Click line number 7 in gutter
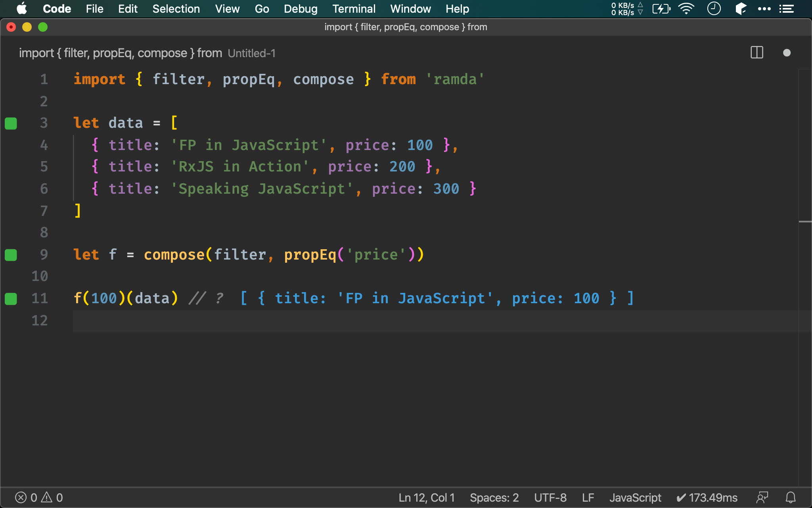 tap(44, 211)
